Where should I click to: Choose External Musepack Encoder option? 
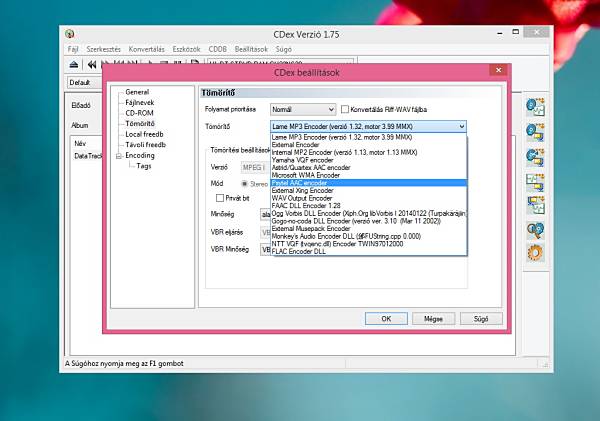click(x=368, y=228)
